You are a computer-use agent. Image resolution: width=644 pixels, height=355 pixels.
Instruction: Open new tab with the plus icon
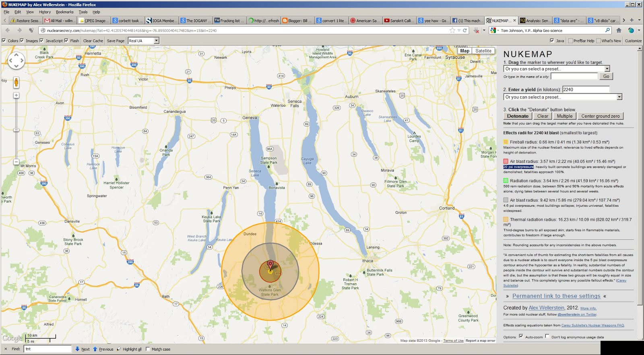(x=632, y=20)
